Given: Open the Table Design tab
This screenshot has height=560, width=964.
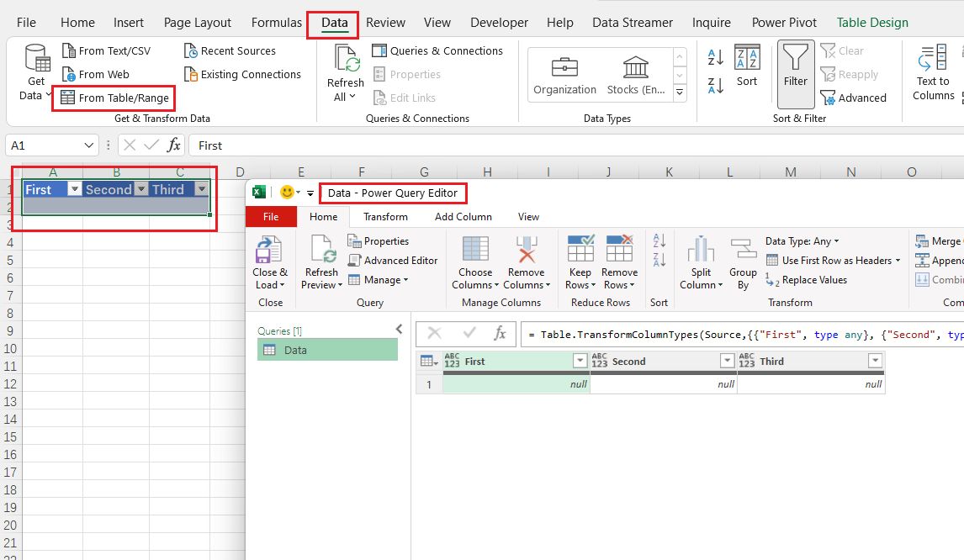Looking at the screenshot, I should pos(871,23).
